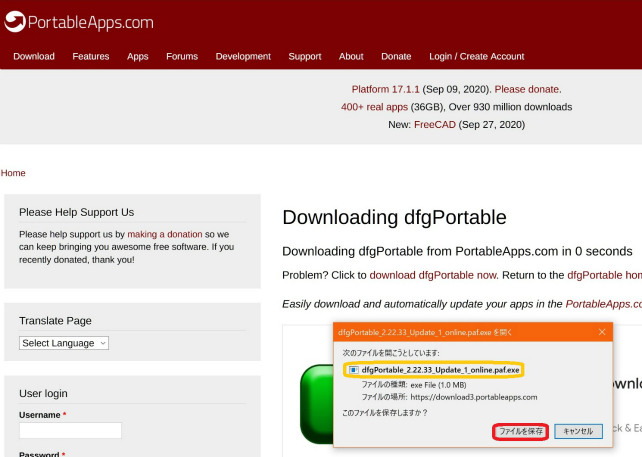Open the Donate page from the navigation bar
642x457 pixels.
click(x=396, y=57)
